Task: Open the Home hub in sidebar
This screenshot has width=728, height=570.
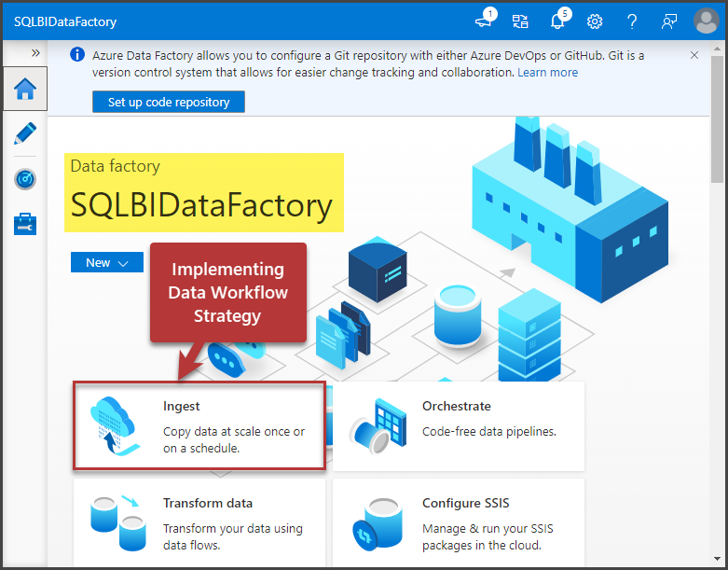Action: pos(25,89)
